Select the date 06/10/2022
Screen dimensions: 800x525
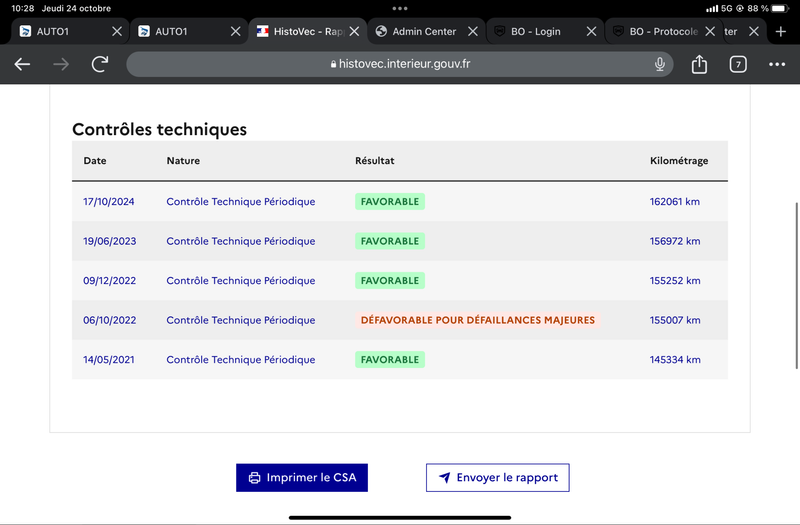tap(110, 320)
